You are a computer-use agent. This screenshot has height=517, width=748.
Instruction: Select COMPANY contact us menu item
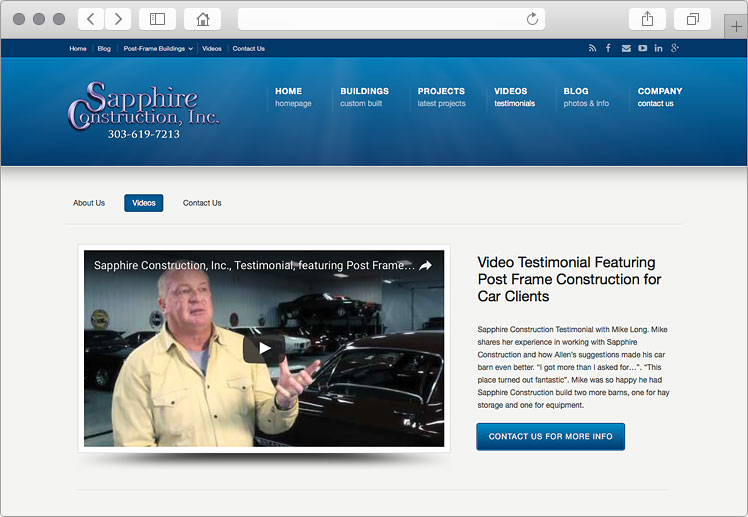tap(660, 97)
